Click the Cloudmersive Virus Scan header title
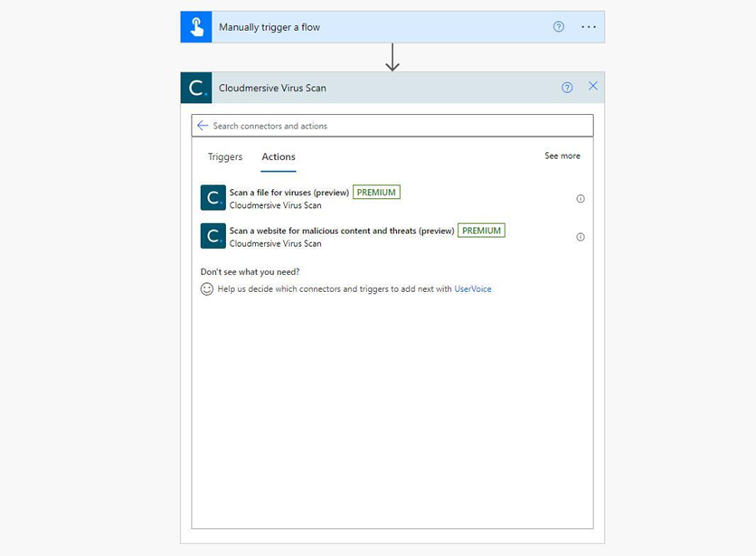The image size is (756, 556). point(272,88)
